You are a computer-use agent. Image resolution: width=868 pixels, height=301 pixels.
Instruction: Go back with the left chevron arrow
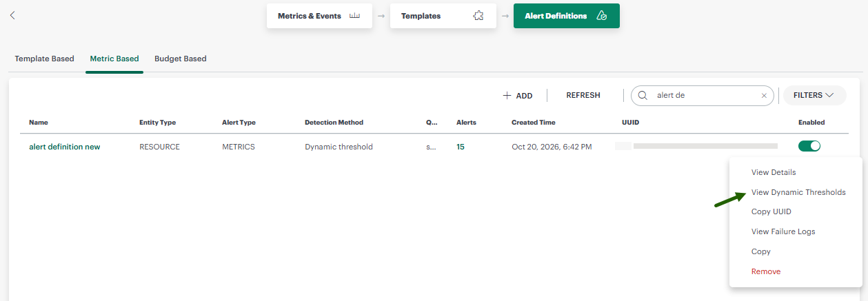click(x=12, y=15)
